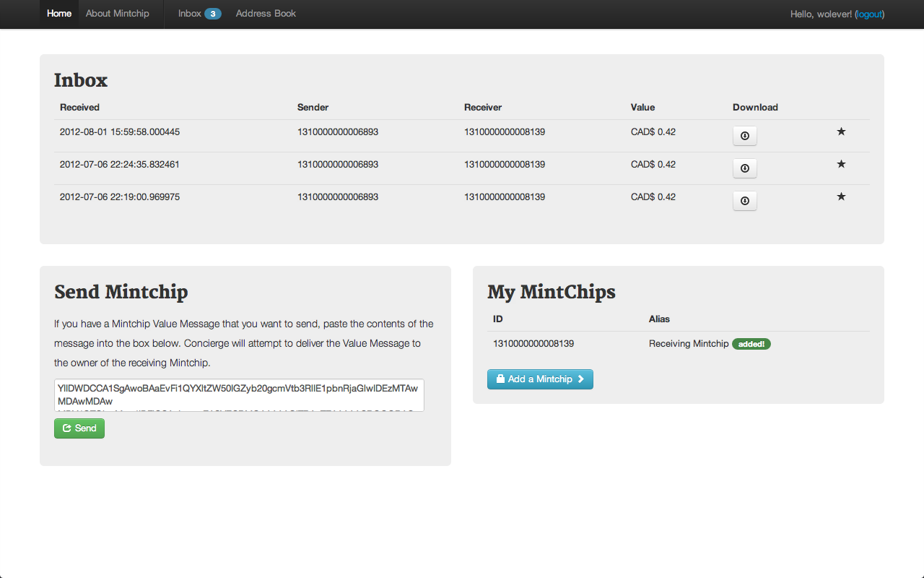
Task: Select the Receiving Mintchip alias
Action: pyautogui.click(x=689, y=344)
